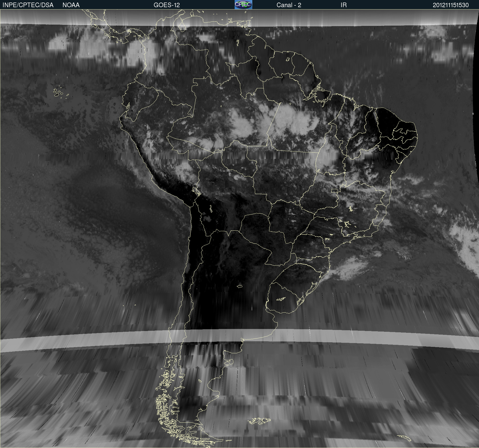This screenshot has width=479, height=448.
Task: Click the CPTEC logo in the header
Action: [x=243, y=5]
